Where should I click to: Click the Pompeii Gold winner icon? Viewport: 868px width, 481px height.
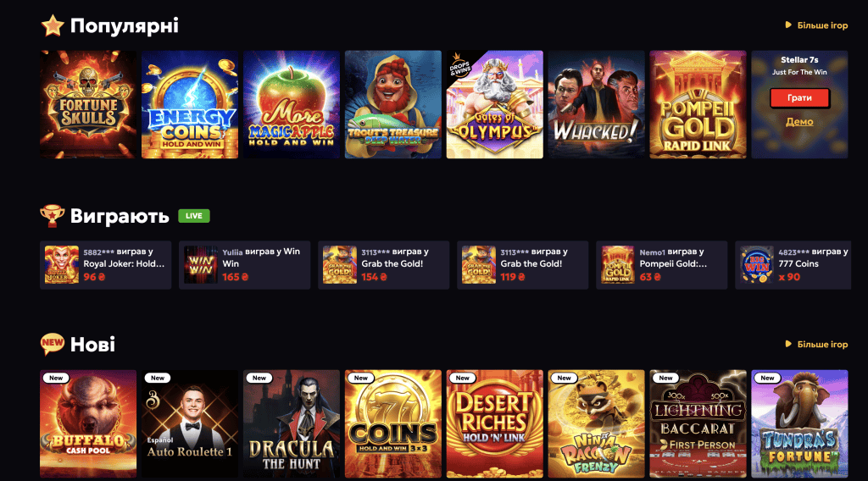click(x=618, y=265)
